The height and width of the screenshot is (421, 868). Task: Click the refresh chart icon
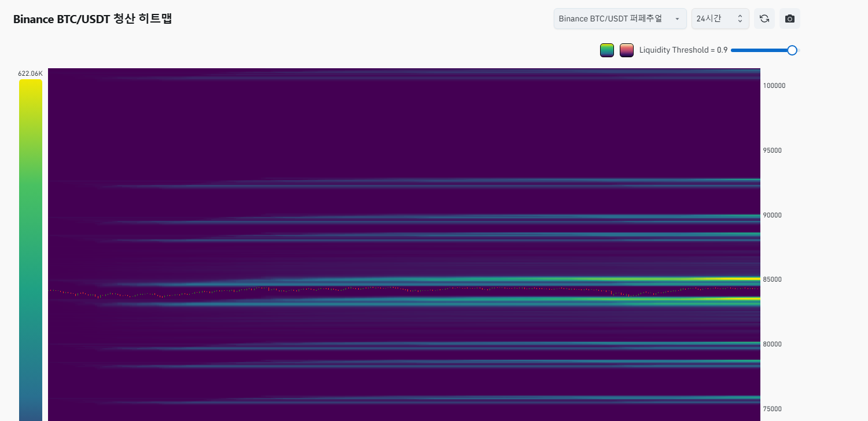click(x=764, y=19)
